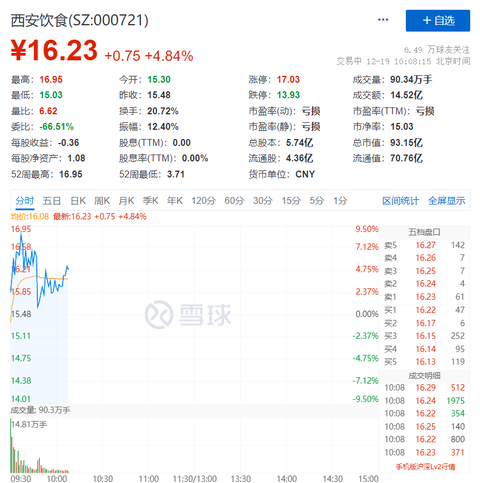Show the 120分 interval chart
The image size is (480, 483).
(203, 201)
